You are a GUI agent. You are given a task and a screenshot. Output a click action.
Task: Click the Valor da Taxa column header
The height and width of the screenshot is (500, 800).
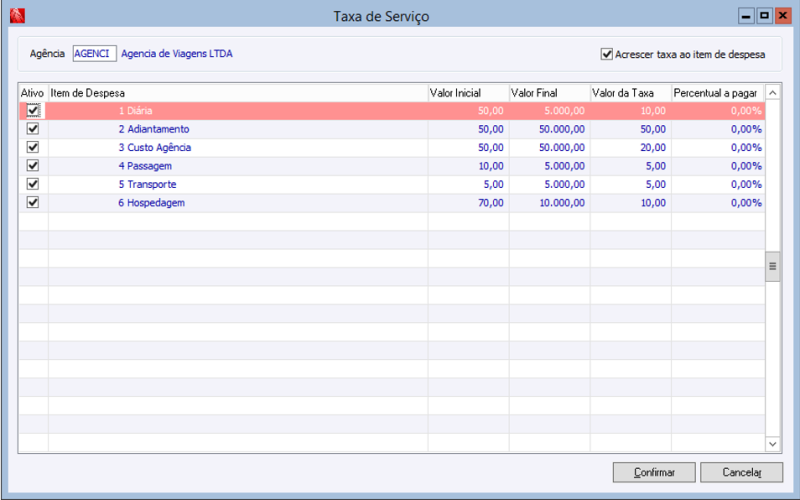point(631,93)
